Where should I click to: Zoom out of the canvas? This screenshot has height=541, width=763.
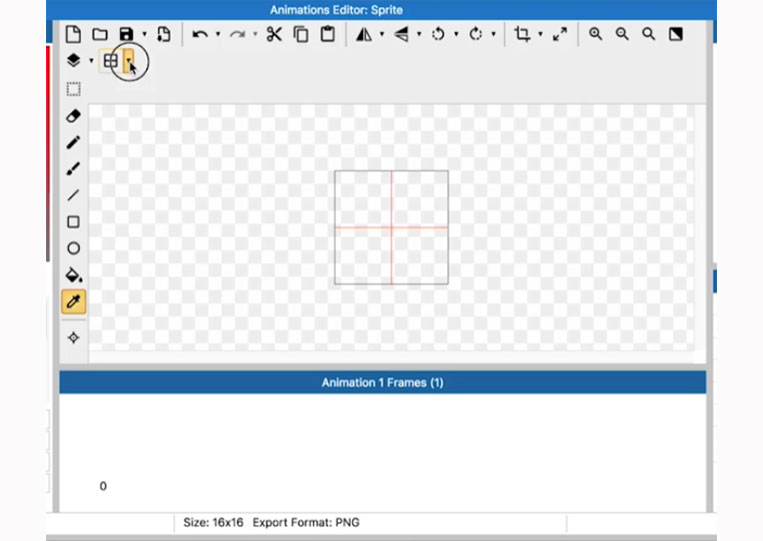tap(622, 34)
